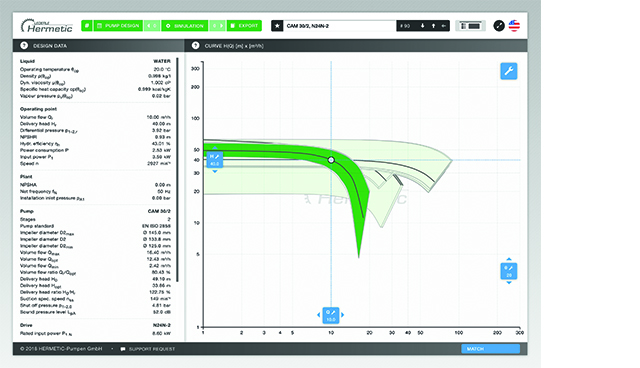This screenshot has width=640, height=368.
Task: Decrease head H with the down arrow
Action: [x=215, y=171]
